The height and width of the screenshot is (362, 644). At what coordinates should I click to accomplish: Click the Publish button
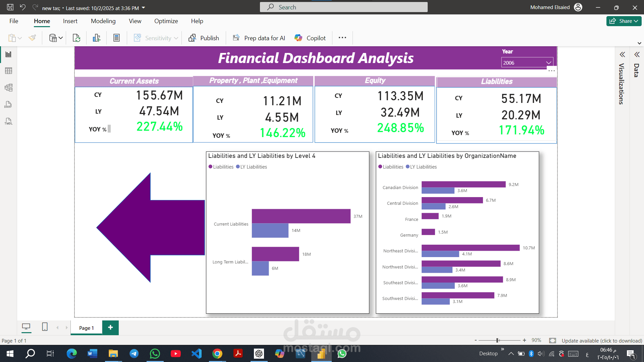(x=204, y=38)
